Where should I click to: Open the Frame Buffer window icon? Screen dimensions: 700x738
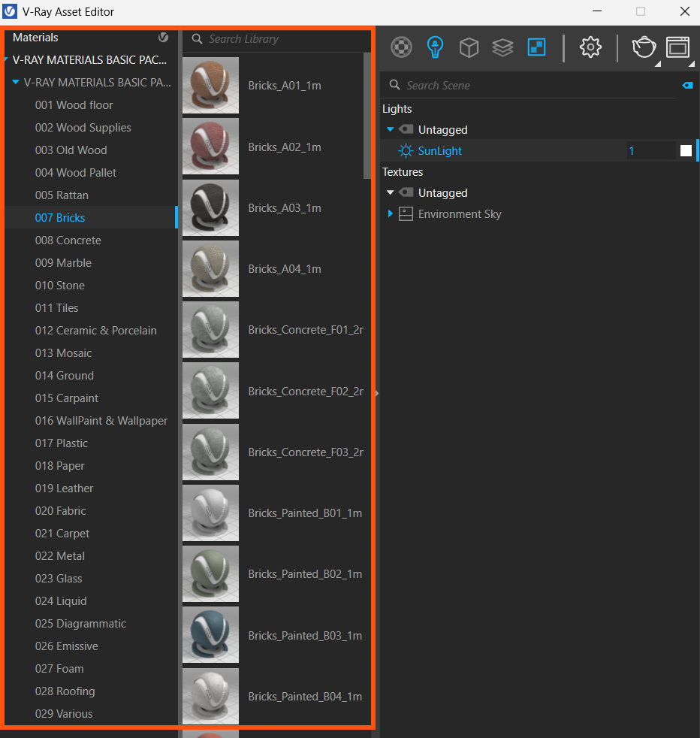(x=677, y=47)
